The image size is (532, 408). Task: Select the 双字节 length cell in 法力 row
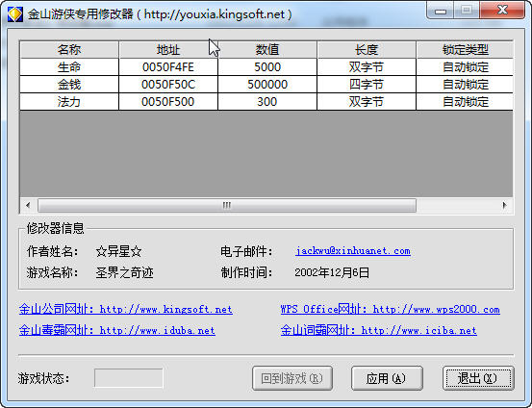click(x=367, y=101)
